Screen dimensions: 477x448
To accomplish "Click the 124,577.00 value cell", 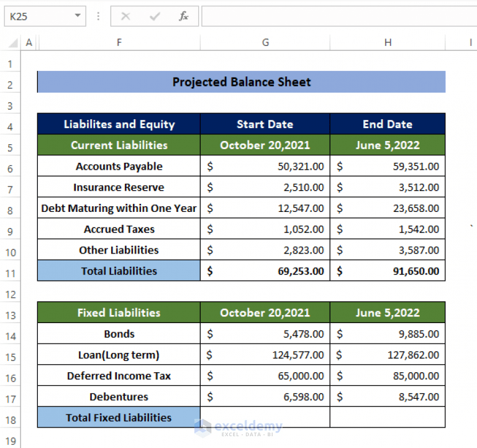I will pos(265,355).
